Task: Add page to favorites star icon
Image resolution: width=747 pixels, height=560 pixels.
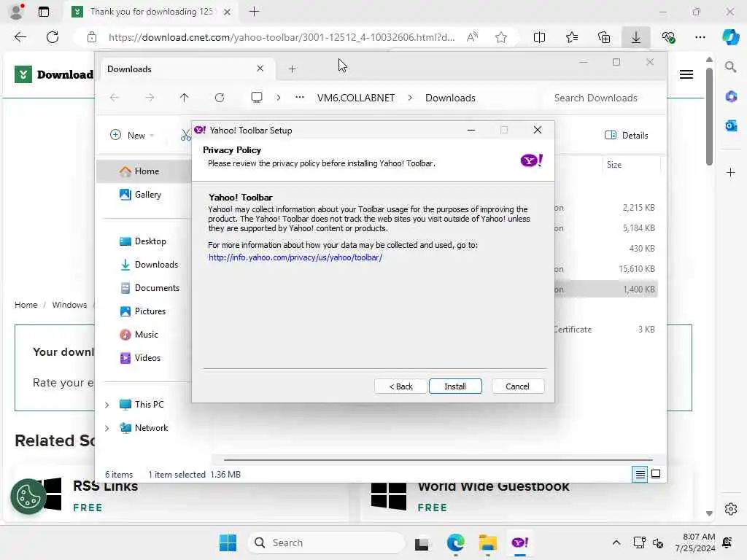Action: pyautogui.click(x=500, y=37)
